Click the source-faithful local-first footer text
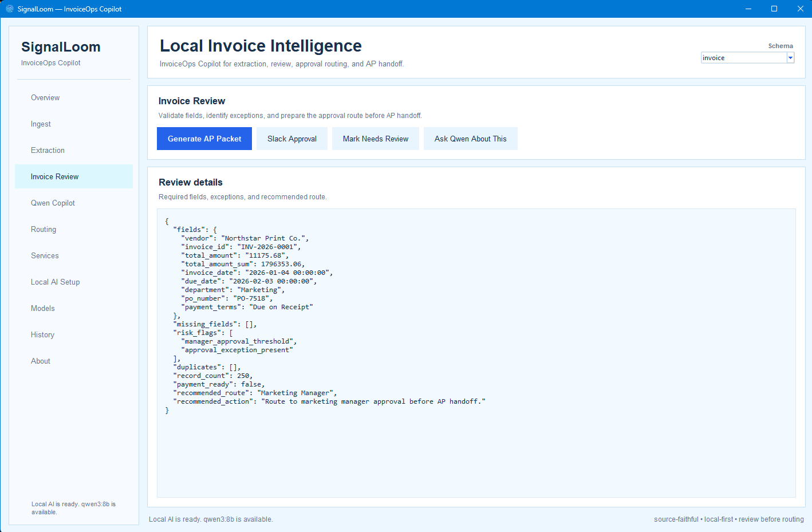812x532 pixels. tap(728, 519)
